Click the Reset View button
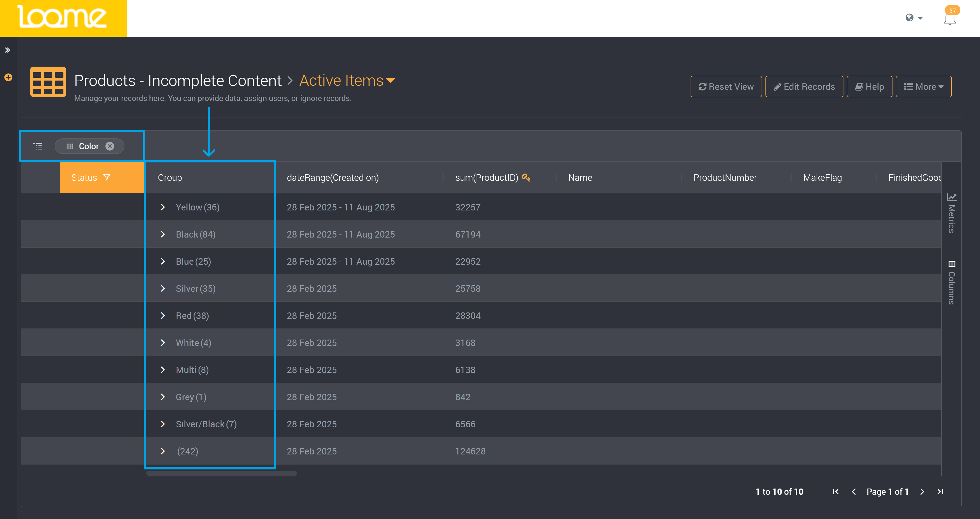980x519 pixels. (726, 86)
